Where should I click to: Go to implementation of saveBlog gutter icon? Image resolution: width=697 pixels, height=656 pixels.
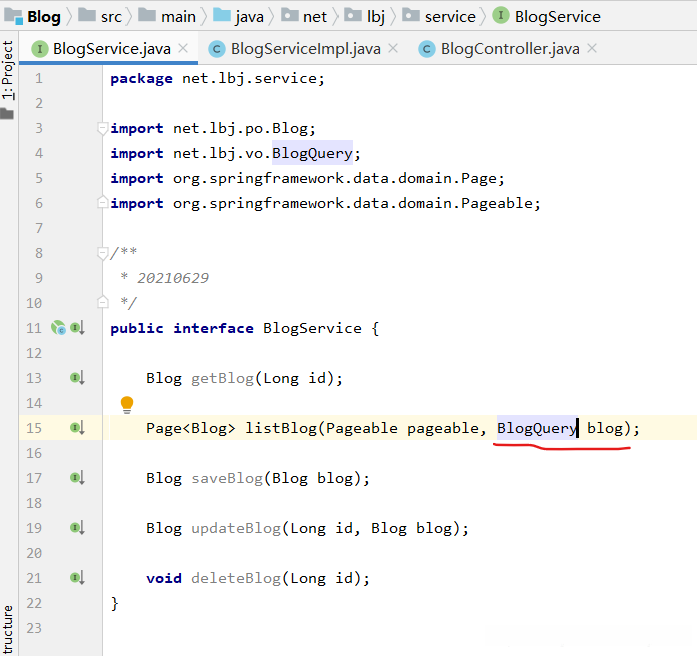click(77, 478)
